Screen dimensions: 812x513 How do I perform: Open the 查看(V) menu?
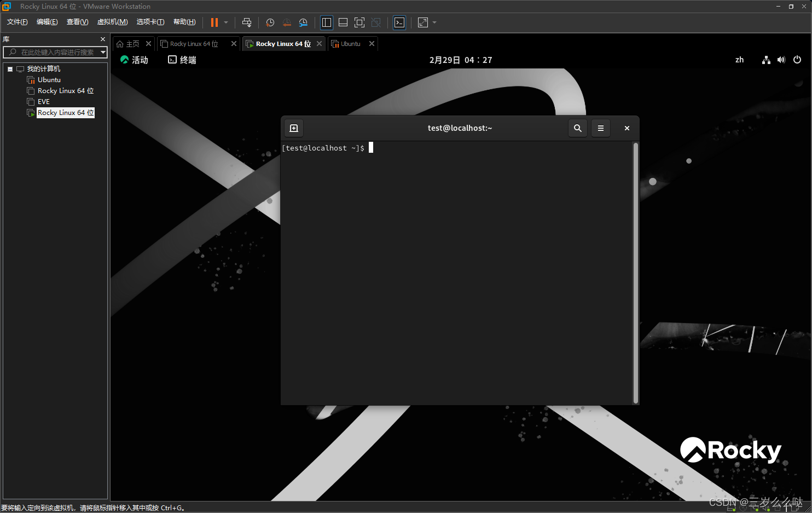click(77, 22)
